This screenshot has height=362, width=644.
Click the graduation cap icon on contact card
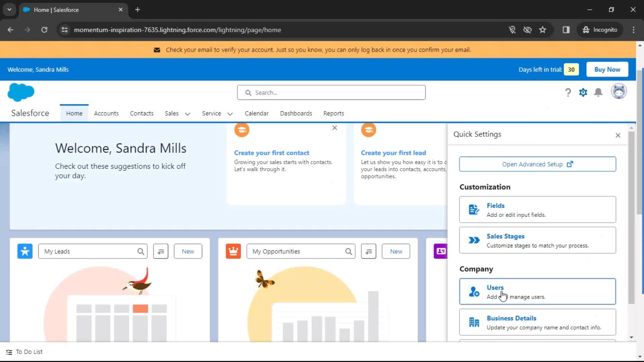tap(241, 130)
